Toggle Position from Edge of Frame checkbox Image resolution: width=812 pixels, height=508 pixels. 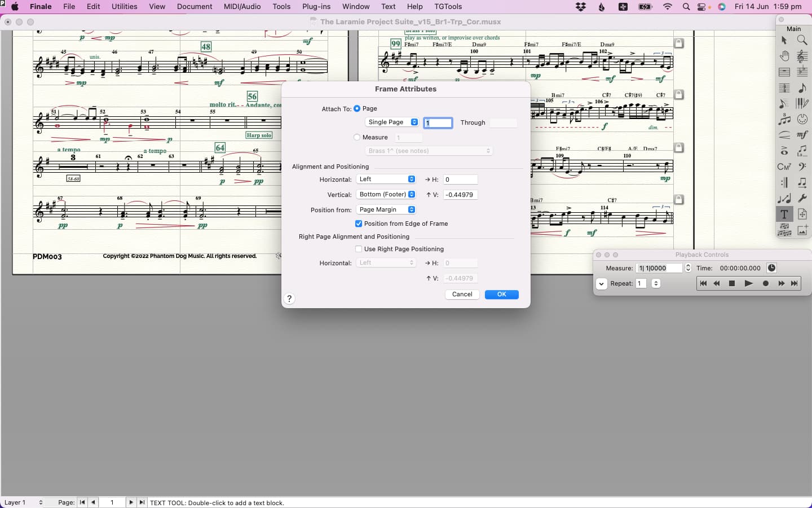(359, 224)
